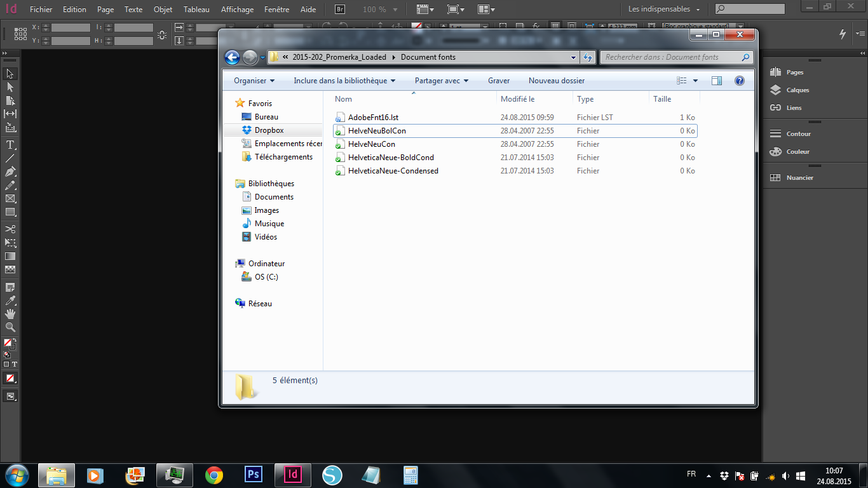
Task: Select the Pen tool in toolbox
Action: pos(10,172)
